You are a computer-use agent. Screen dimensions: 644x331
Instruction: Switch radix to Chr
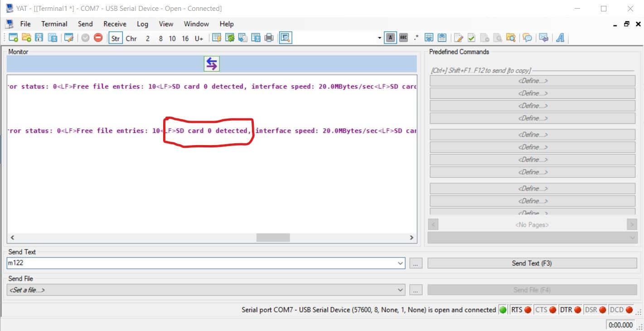[131, 38]
